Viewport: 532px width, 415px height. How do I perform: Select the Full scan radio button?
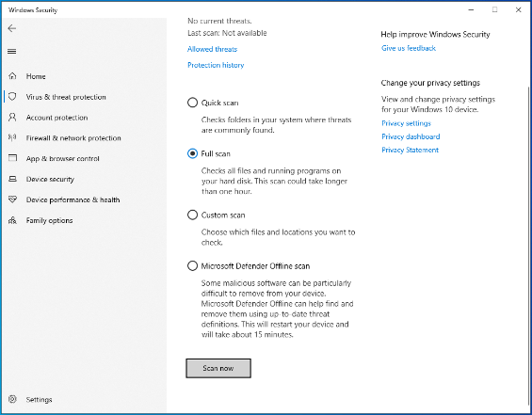point(192,153)
